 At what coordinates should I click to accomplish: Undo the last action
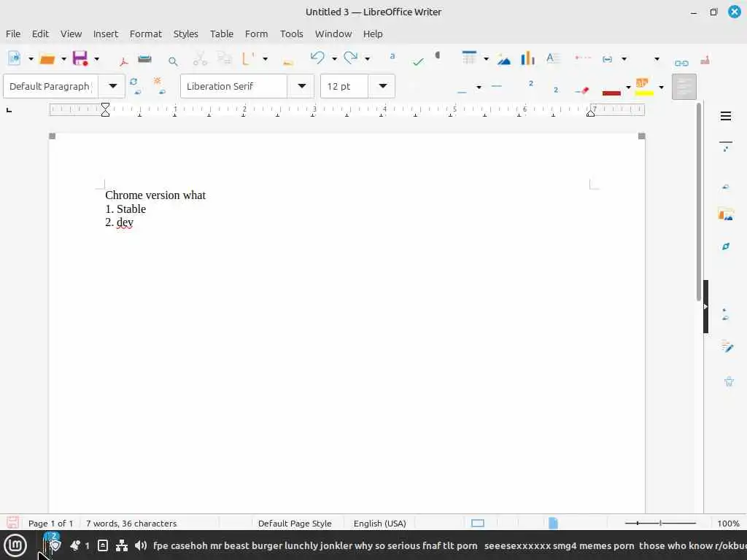[x=318, y=58]
